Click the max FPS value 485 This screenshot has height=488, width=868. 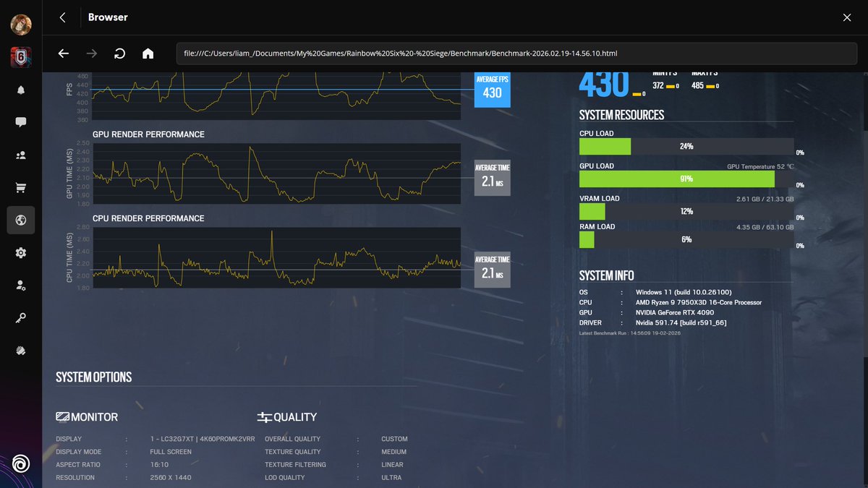(x=697, y=85)
